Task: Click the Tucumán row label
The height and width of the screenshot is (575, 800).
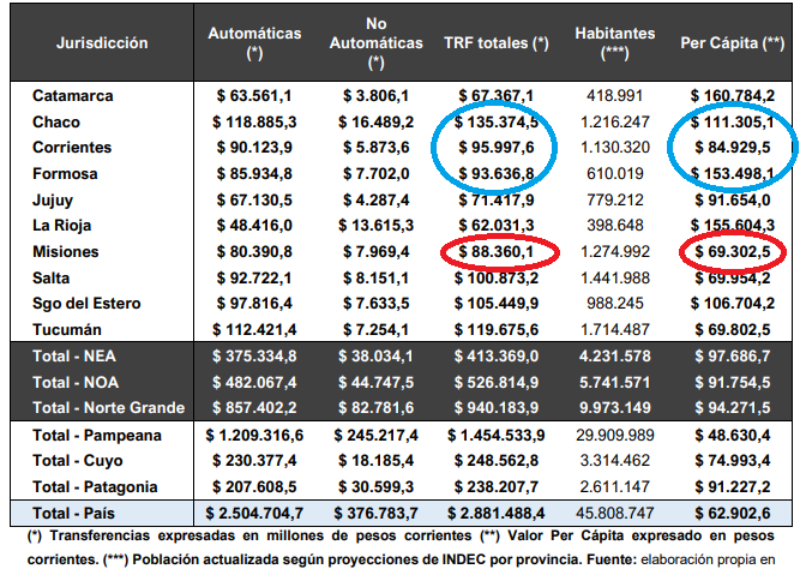Action: pyautogui.click(x=68, y=329)
